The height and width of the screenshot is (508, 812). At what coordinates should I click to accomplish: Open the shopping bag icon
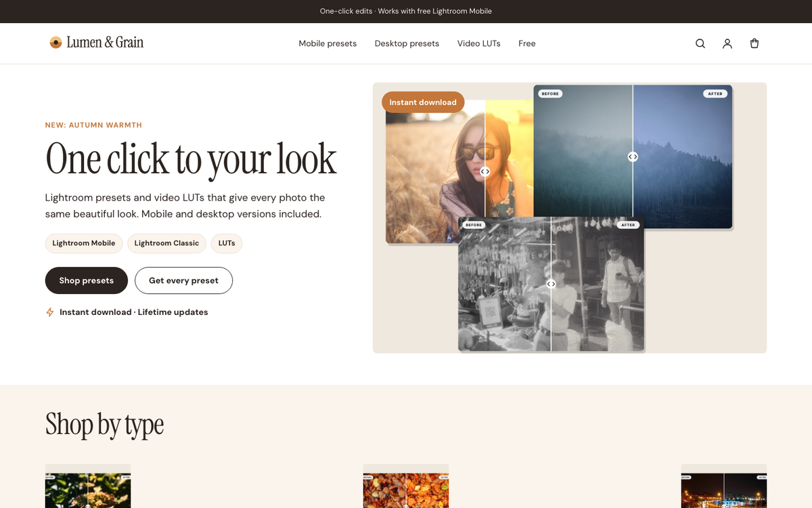coord(754,43)
